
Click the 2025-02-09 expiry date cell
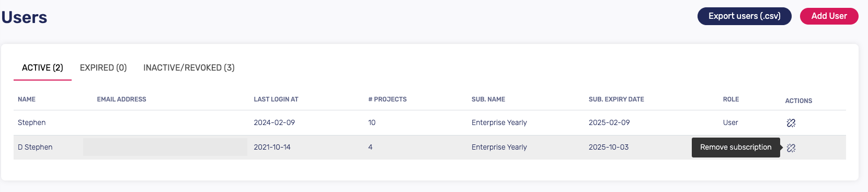[x=609, y=123]
